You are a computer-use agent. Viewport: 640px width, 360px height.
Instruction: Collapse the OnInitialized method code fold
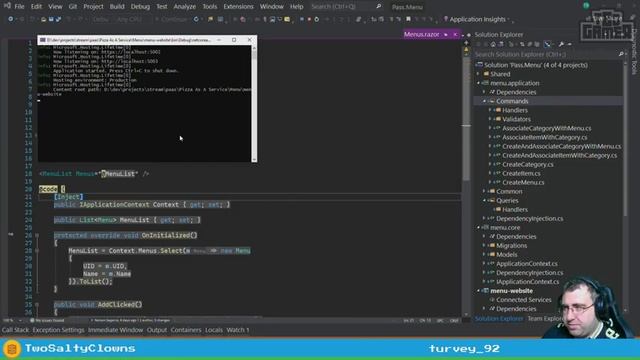coord(37,235)
